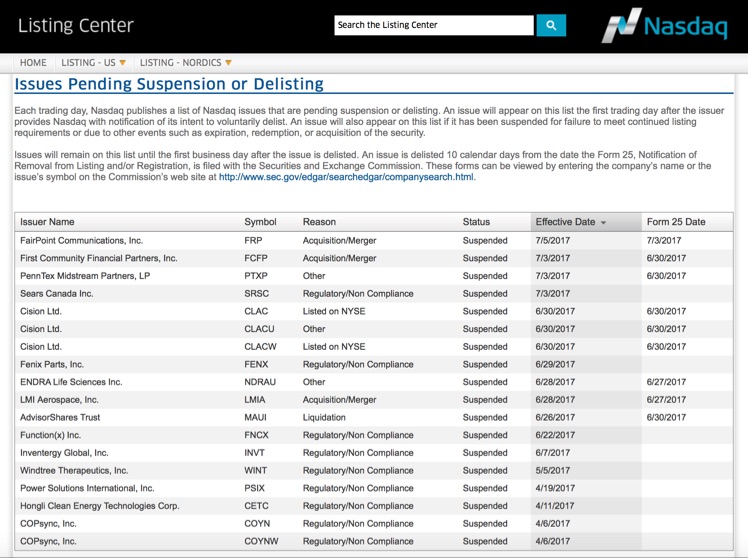Click the COYN symbol cell
Screen dimensions: 748x558
[257, 523]
